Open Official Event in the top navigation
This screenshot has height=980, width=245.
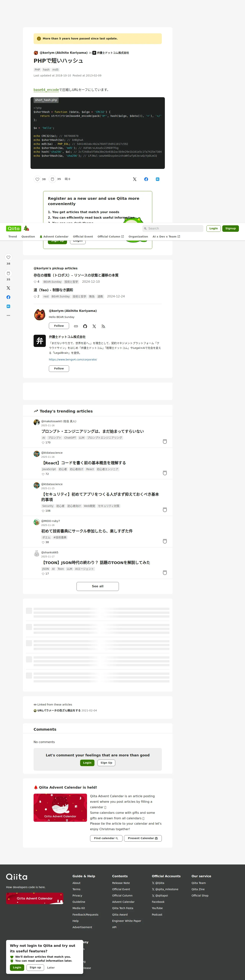tap(83, 237)
